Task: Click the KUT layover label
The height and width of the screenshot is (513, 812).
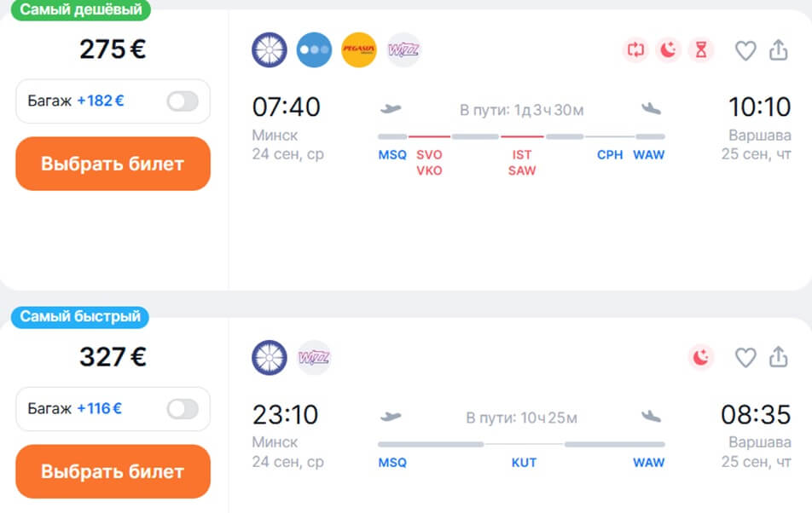Action: 524,463
